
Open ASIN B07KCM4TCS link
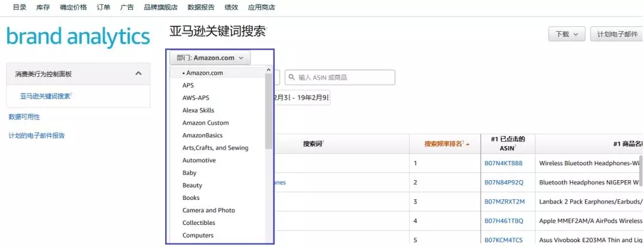coord(503,240)
